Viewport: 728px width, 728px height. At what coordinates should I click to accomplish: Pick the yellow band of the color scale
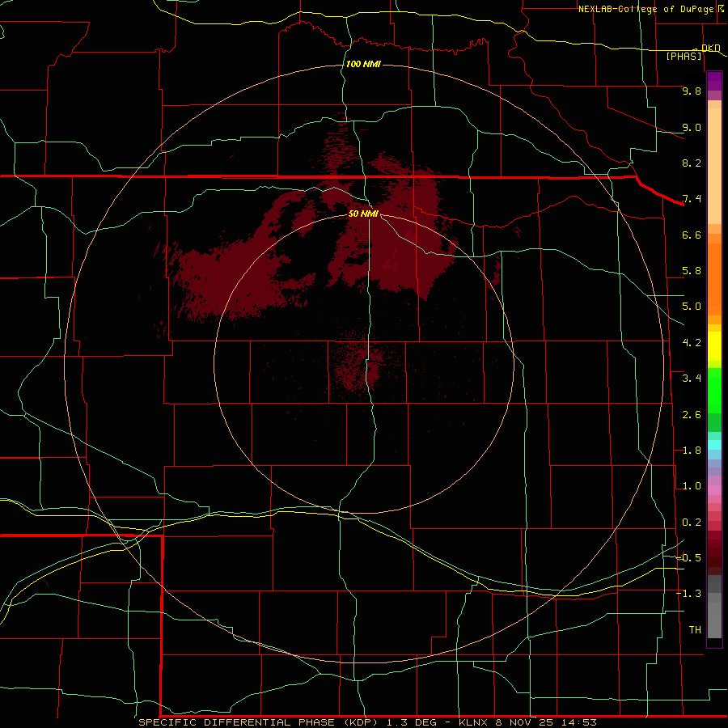pyautogui.click(x=714, y=346)
